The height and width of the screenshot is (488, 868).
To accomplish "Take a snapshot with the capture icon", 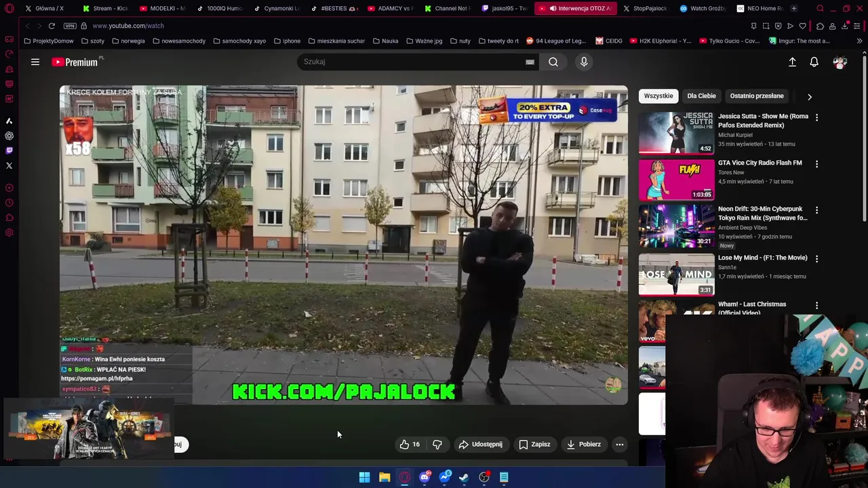I will pyautogui.click(x=766, y=26).
